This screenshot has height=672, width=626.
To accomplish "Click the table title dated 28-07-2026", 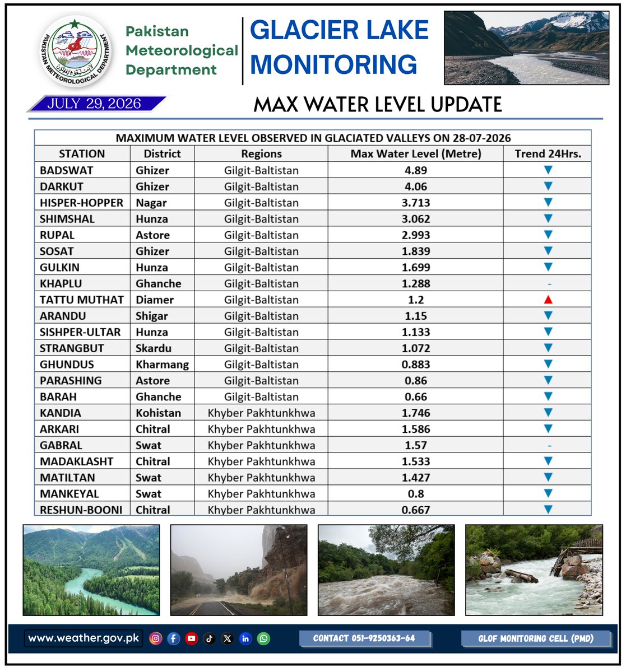I will point(313,138).
